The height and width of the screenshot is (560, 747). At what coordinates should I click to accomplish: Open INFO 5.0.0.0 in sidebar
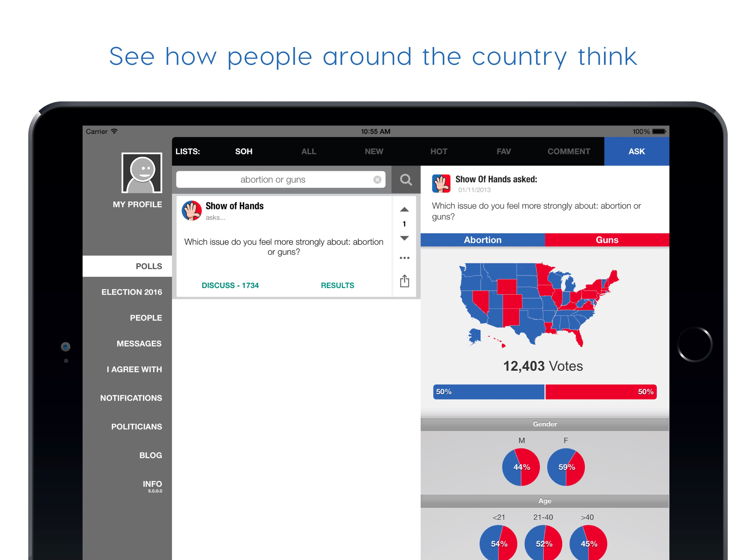152,486
